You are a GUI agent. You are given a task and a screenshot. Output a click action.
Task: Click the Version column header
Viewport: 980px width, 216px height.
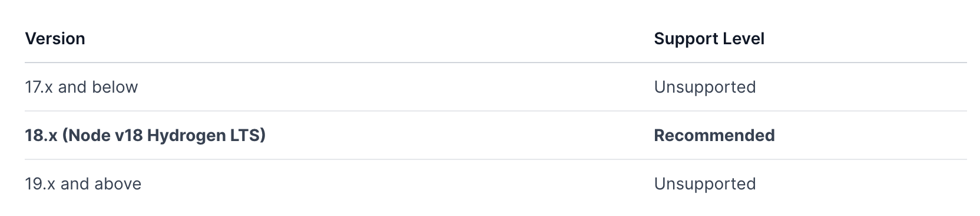click(55, 39)
